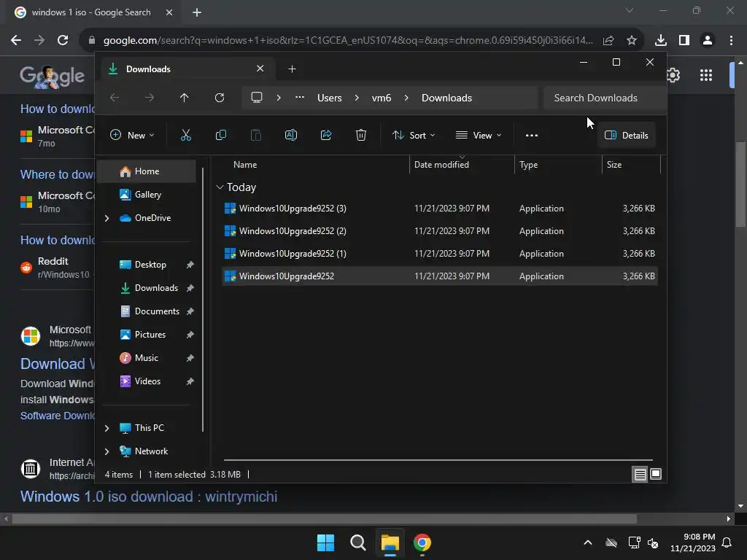Image resolution: width=747 pixels, height=560 pixels.
Task: Reload the Chrome page
Action: pyautogui.click(x=63, y=40)
